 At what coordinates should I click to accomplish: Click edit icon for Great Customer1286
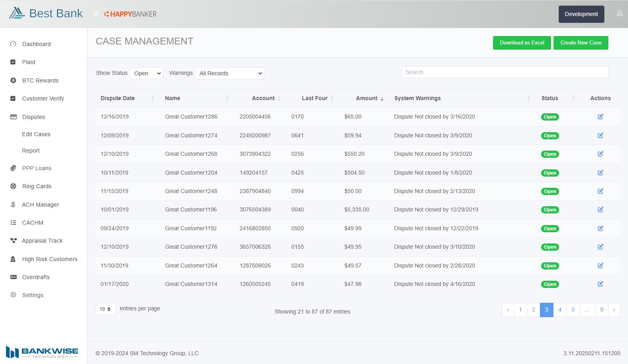tap(600, 117)
